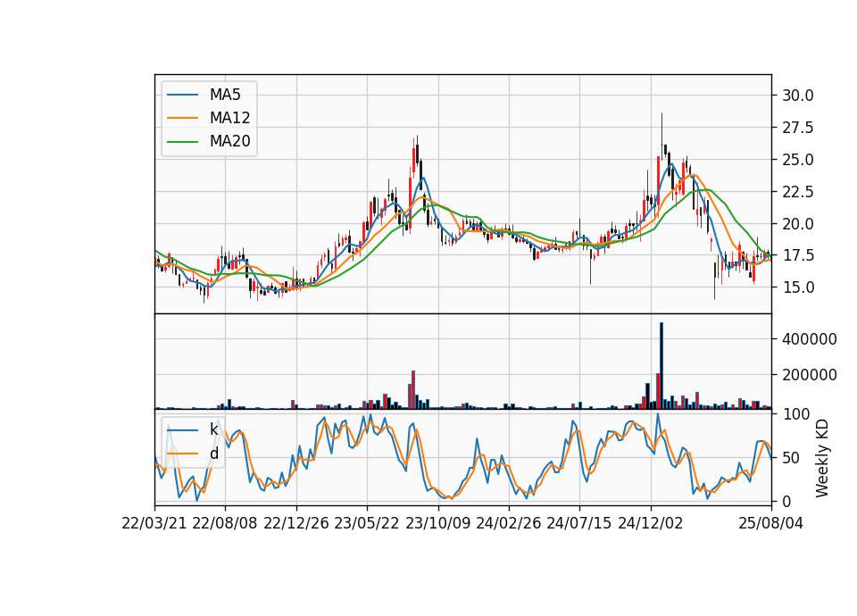Screen dimensions: 857x616
Task: Click the 27.5 price axis label
Action: (797, 128)
